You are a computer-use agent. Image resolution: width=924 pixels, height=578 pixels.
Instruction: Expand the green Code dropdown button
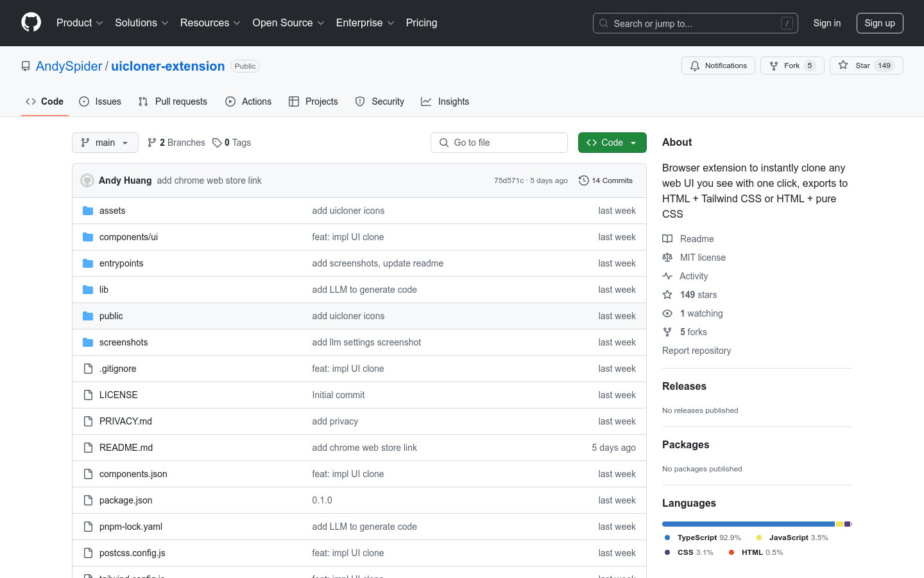pos(612,143)
